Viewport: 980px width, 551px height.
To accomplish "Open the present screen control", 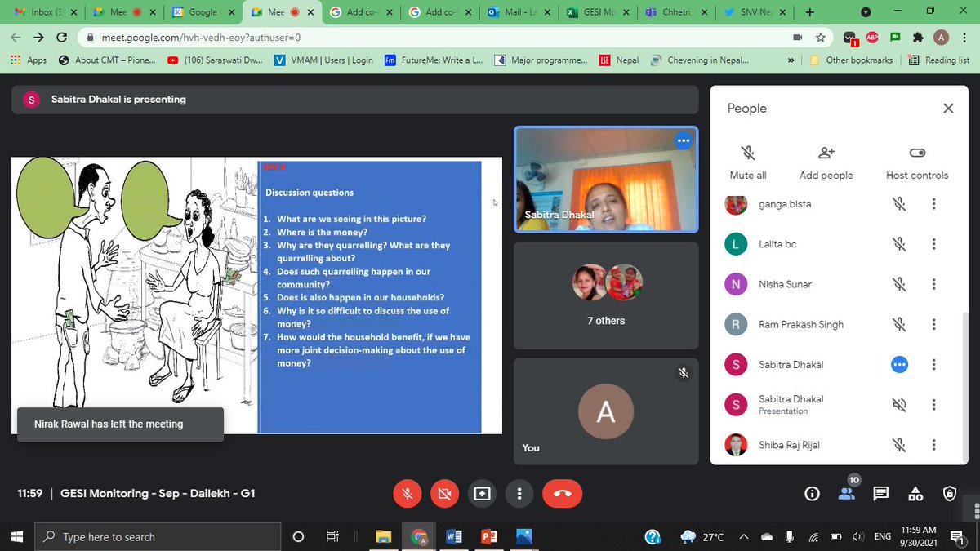I will 481,493.
